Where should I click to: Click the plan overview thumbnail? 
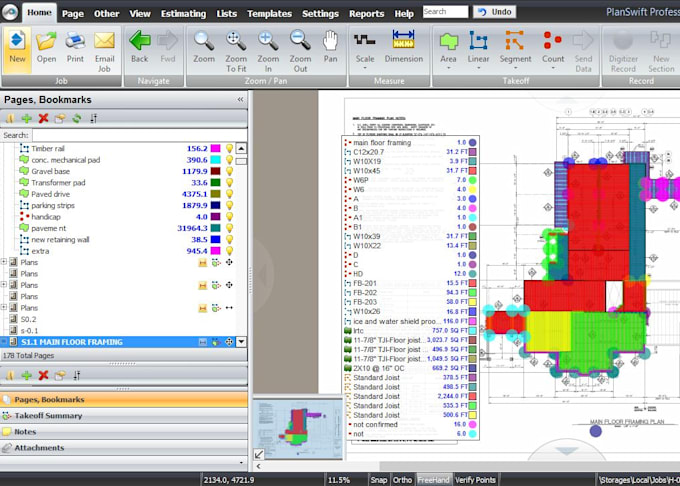pyautogui.click(x=298, y=429)
